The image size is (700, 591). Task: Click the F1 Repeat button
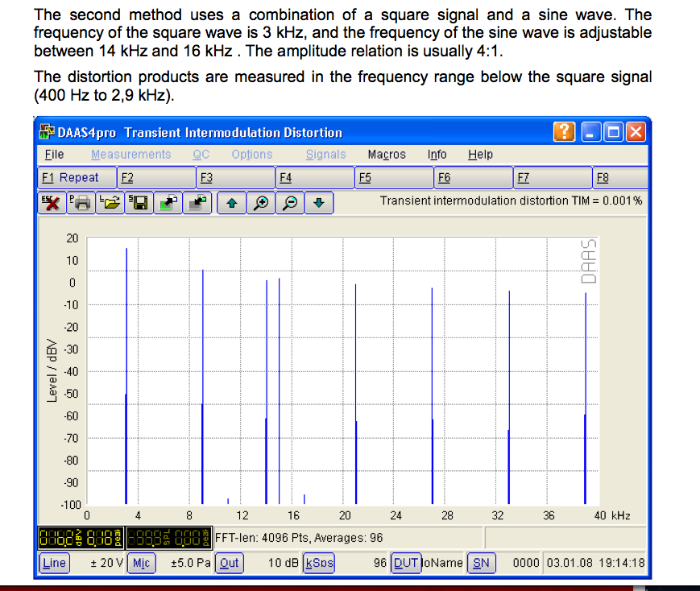coord(77,178)
